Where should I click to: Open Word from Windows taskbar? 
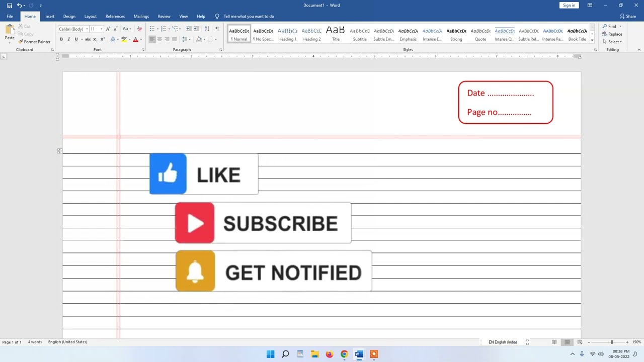click(359, 354)
